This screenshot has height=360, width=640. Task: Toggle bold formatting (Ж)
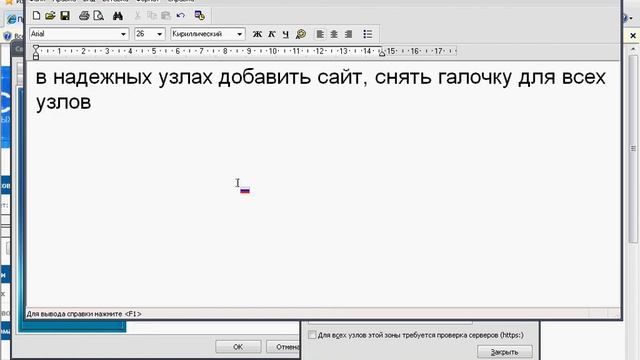tap(257, 34)
